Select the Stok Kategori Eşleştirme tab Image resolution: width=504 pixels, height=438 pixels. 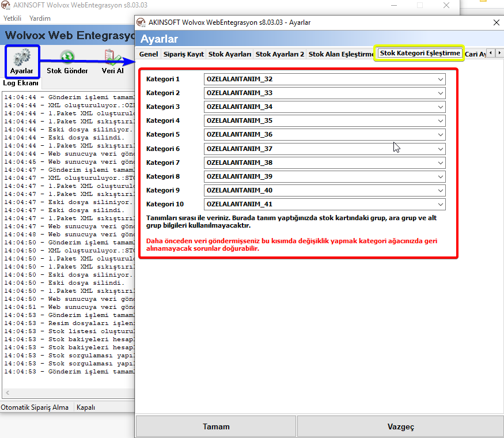point(420,53)
